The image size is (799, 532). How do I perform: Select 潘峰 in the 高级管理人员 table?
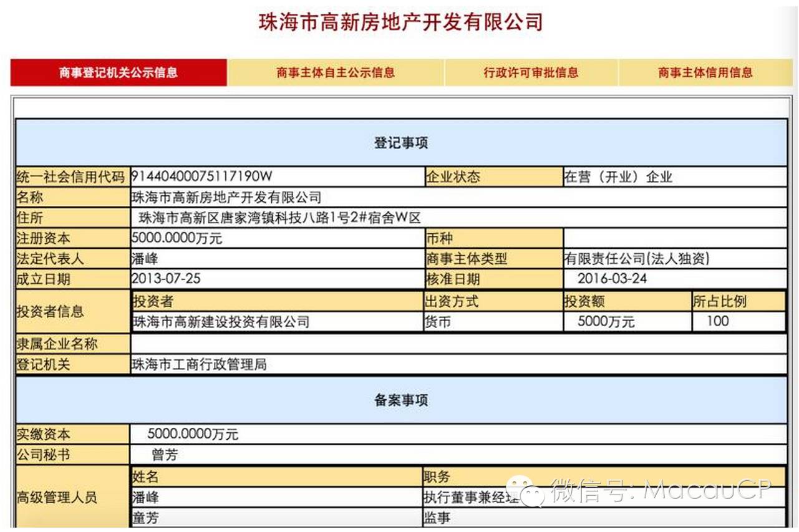[145, 498]
